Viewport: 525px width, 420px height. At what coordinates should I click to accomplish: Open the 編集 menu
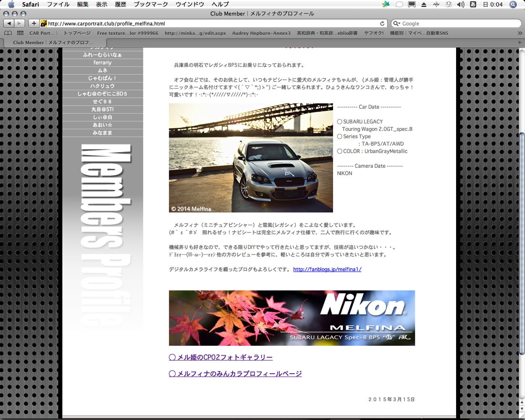pyautogui.click(x=83, y=4)
